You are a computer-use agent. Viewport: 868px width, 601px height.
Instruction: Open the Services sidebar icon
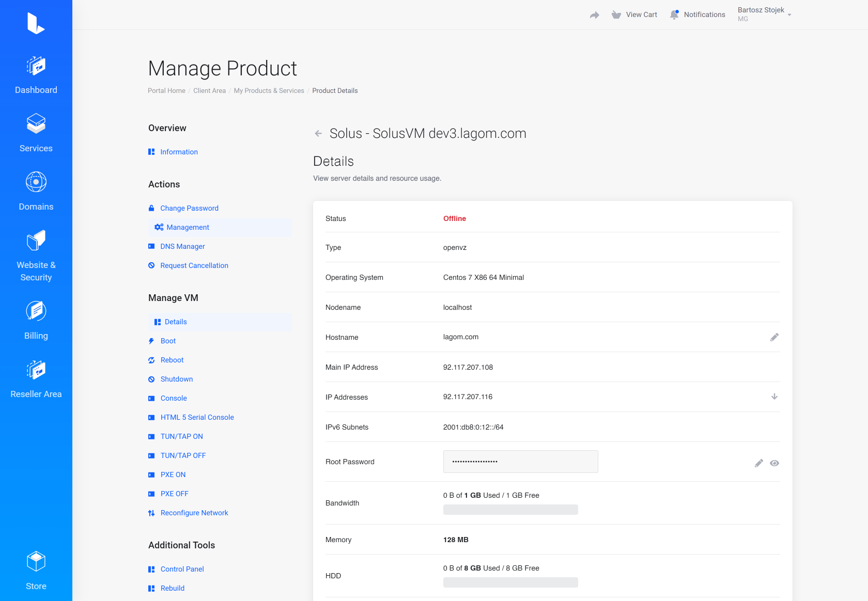(x=36, y=124)
